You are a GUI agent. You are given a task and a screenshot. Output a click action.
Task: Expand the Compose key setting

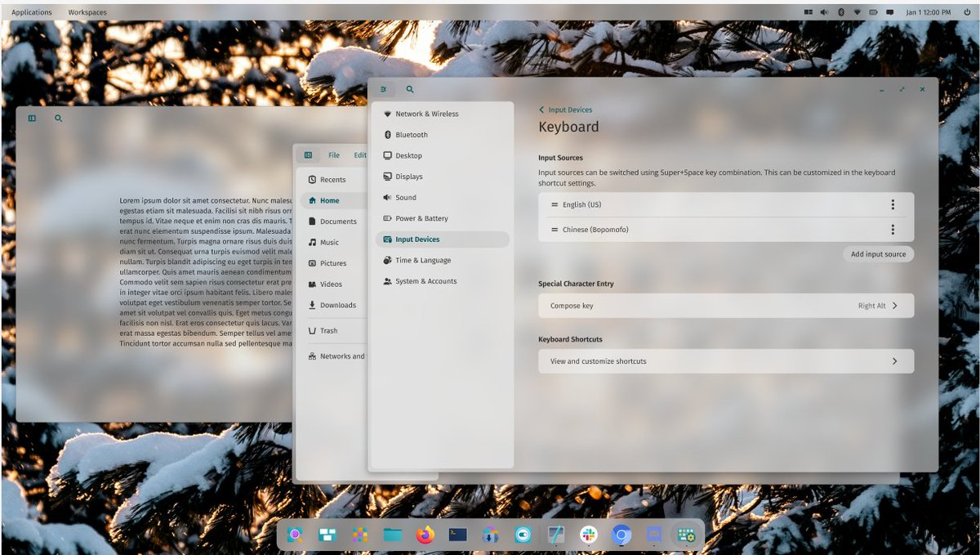tap(726, 304)
